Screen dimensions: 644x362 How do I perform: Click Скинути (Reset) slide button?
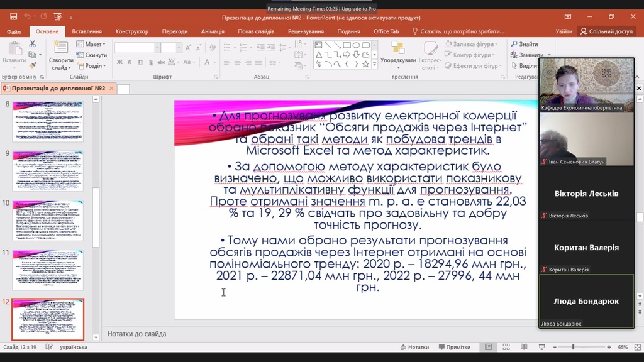[92, 55]
